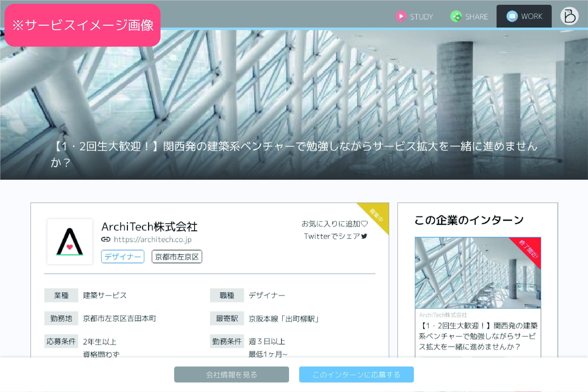Click お気に入りに追加 text
This screenshot has width=588, height=392.
pos(330,223)
